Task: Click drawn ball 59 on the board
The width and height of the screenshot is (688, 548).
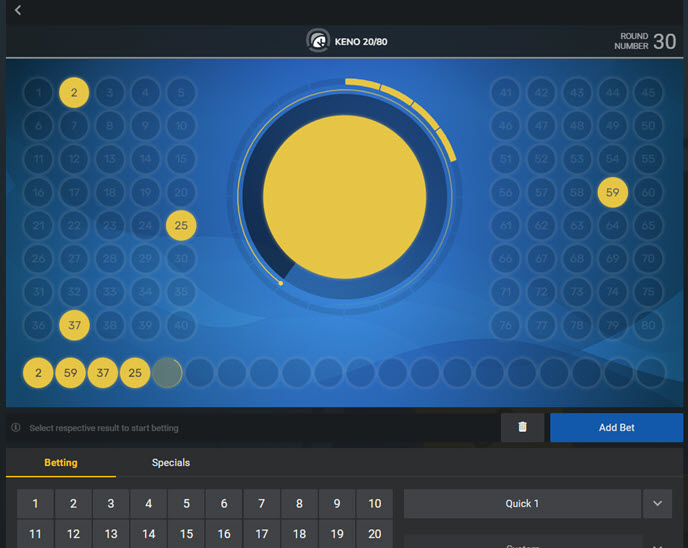Action: (x=612, y=192)
